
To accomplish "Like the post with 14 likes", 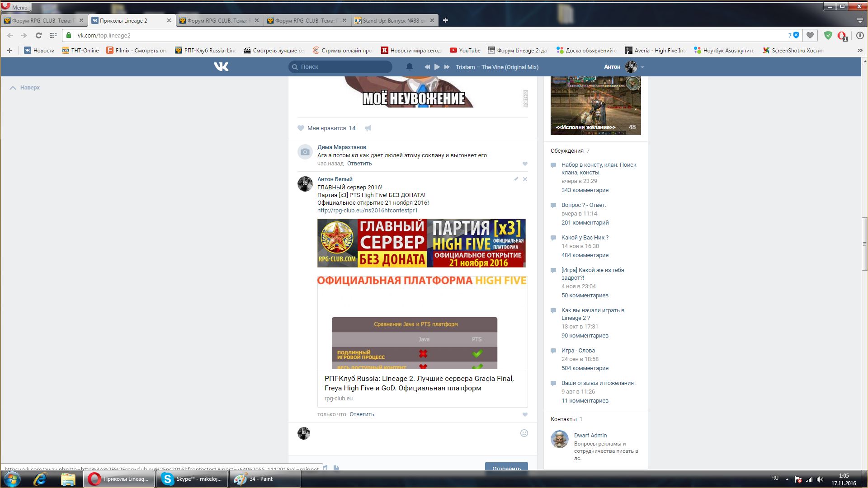I will (x=301, y=128).
